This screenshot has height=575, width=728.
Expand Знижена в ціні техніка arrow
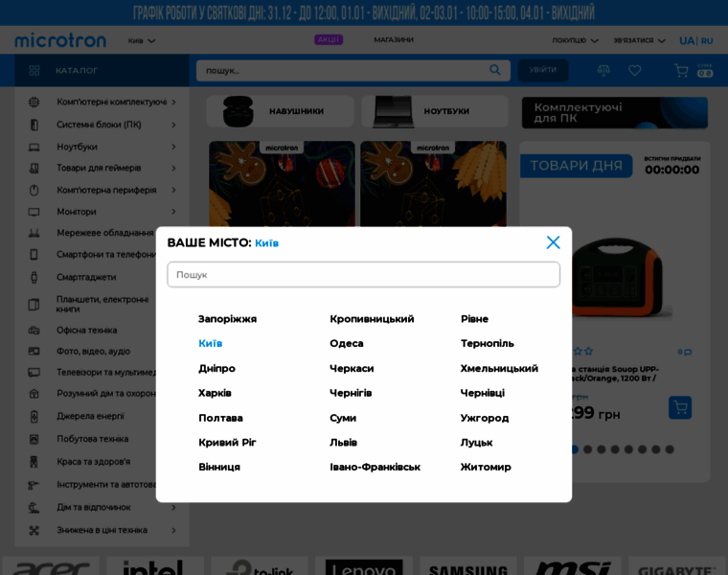(173, 530)
